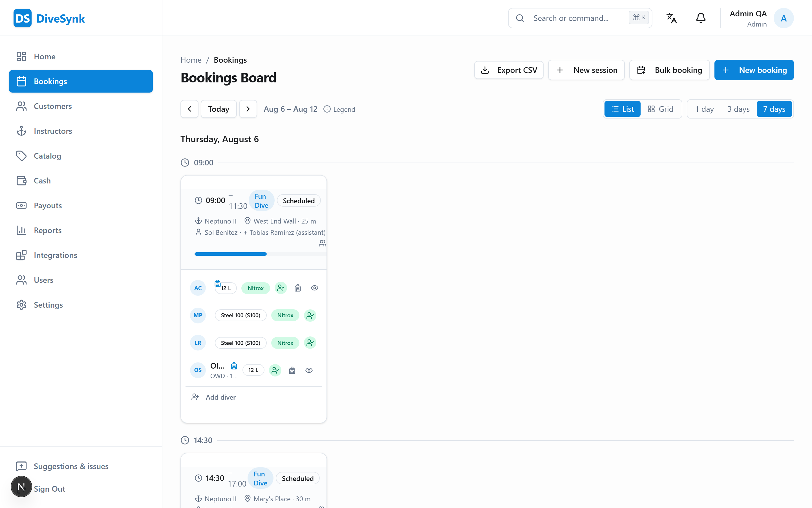
Task: Open Customers in the sidebar
Action: coord(81,106)
